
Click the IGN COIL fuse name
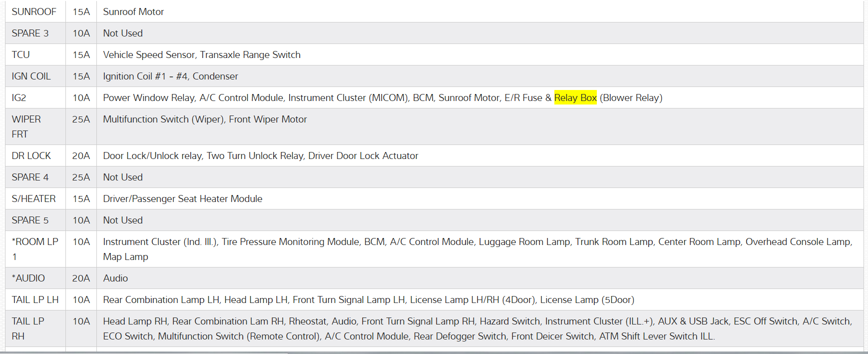pyautogui.click(x=31, y=76)
